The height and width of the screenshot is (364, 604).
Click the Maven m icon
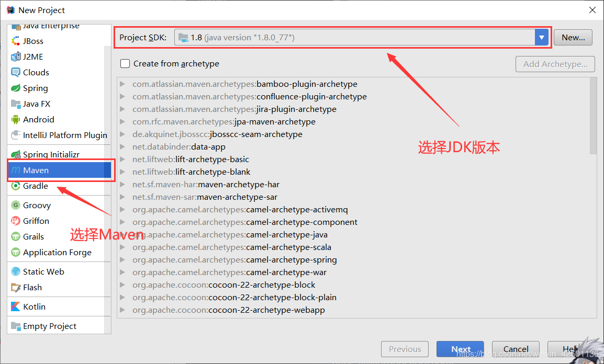(16, 170)
